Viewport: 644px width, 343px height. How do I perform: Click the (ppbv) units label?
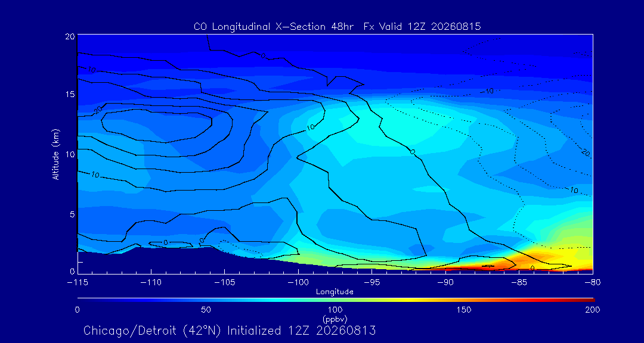pos(335,319)
